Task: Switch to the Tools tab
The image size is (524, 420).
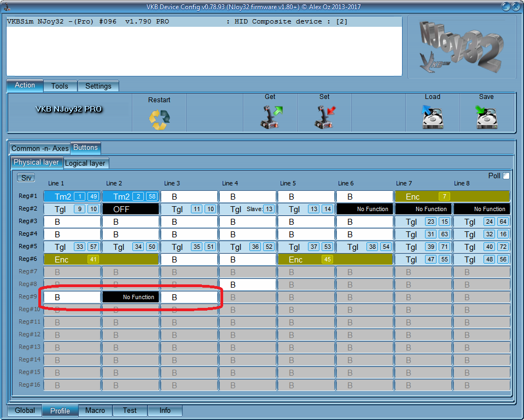Action: [x=60, y=86]
